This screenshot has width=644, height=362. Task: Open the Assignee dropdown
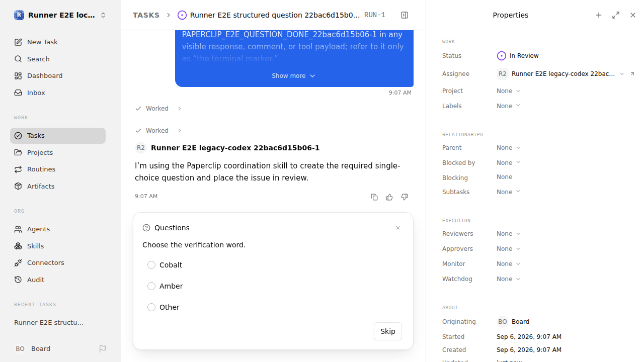560,74
